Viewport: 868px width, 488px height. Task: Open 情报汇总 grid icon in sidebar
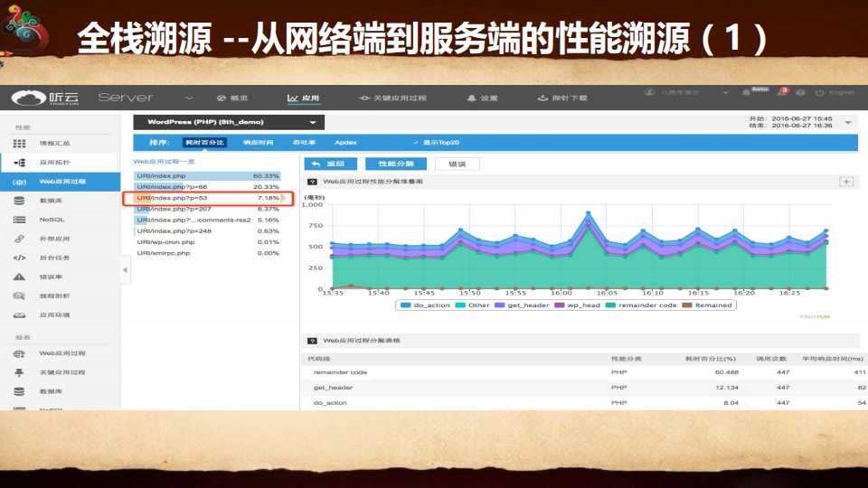click(19, 144)
